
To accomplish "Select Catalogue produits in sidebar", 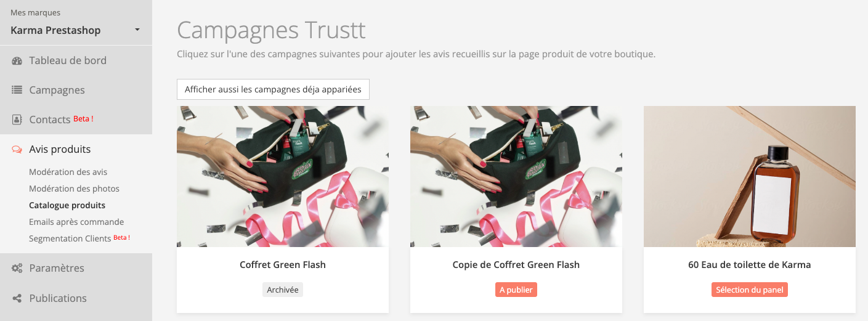I will click(x=67, y=205).
